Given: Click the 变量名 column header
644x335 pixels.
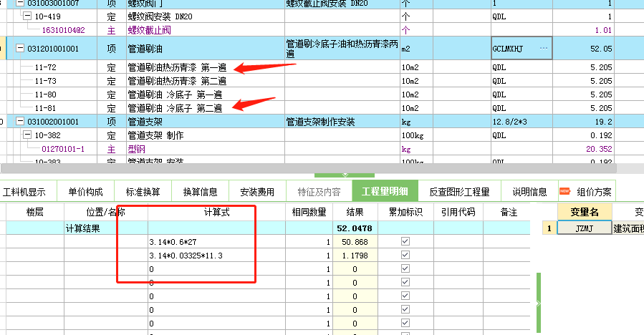Looking at the screenshot, I should (x=585, y=213).
